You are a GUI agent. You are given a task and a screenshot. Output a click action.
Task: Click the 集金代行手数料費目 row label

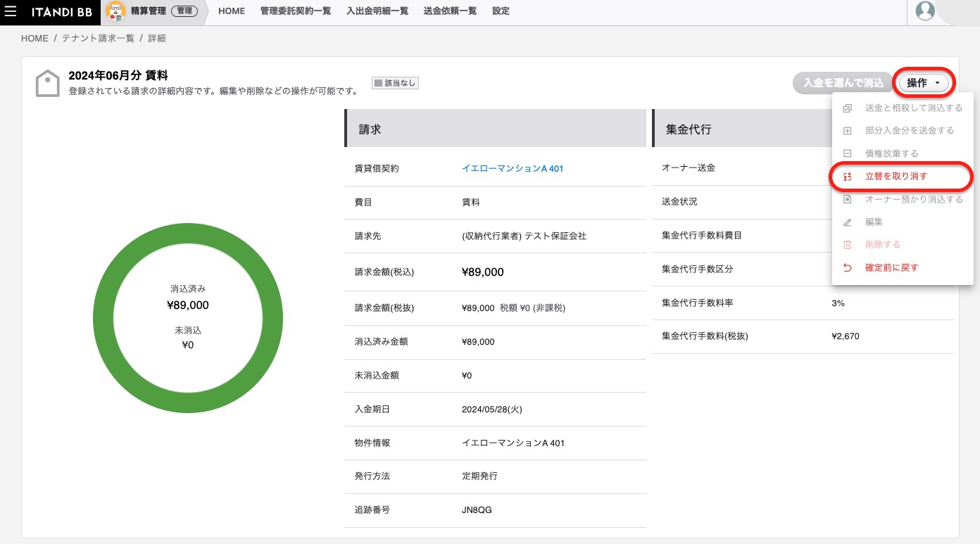click(x=702, y=236)
